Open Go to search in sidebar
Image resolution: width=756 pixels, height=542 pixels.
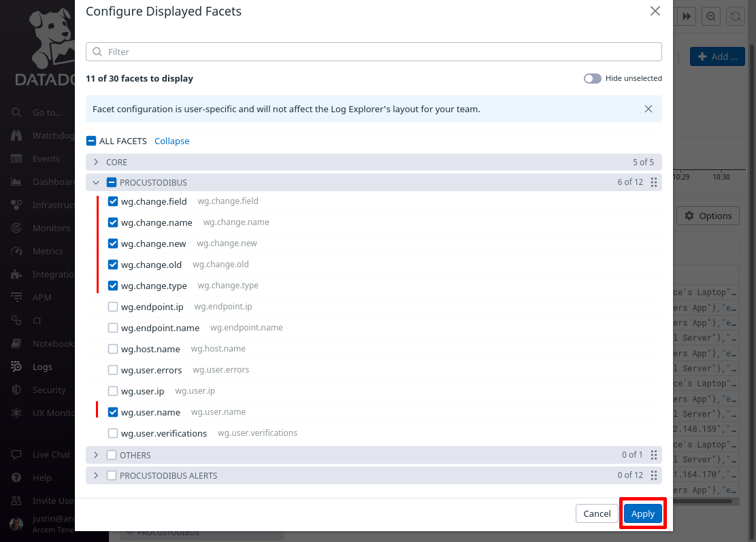click(16, 112)
